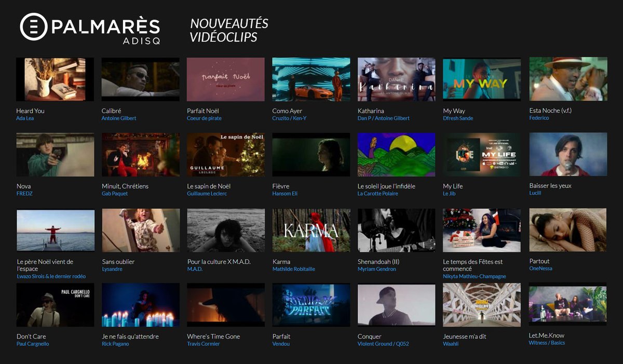The image size is (623, 364).
Task: Open the Shenandoah (II) video thumbnail
Action: (x=397, y=231)
